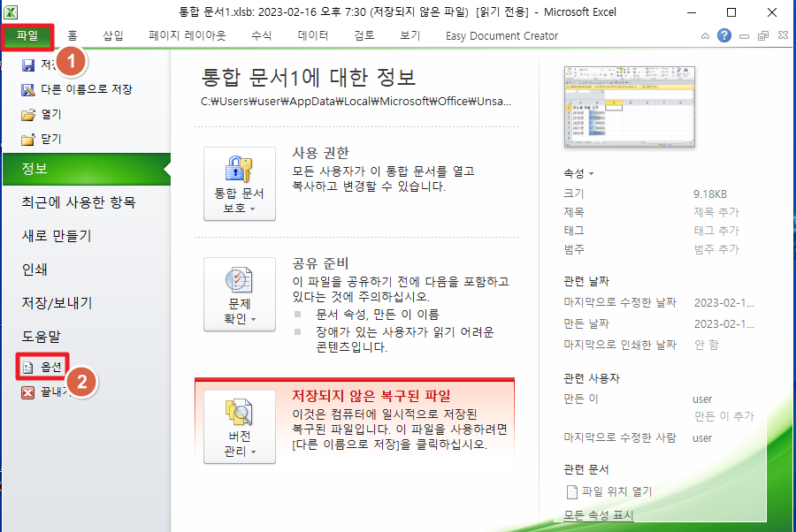This screenshot has width=796, height=532.
Task: Click the 통합 문서1에 대한 정보 title
Action: pos(308,78)
